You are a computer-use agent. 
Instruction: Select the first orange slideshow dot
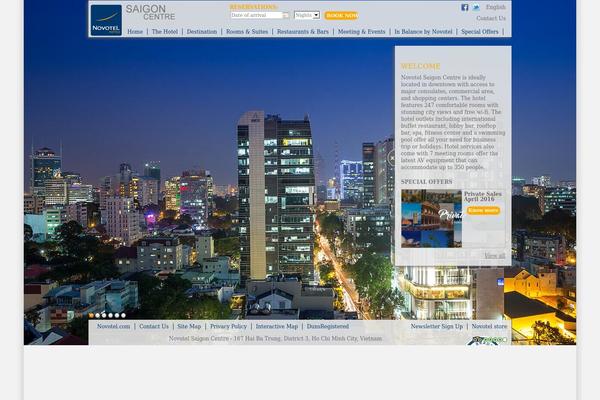coord(91,315)
